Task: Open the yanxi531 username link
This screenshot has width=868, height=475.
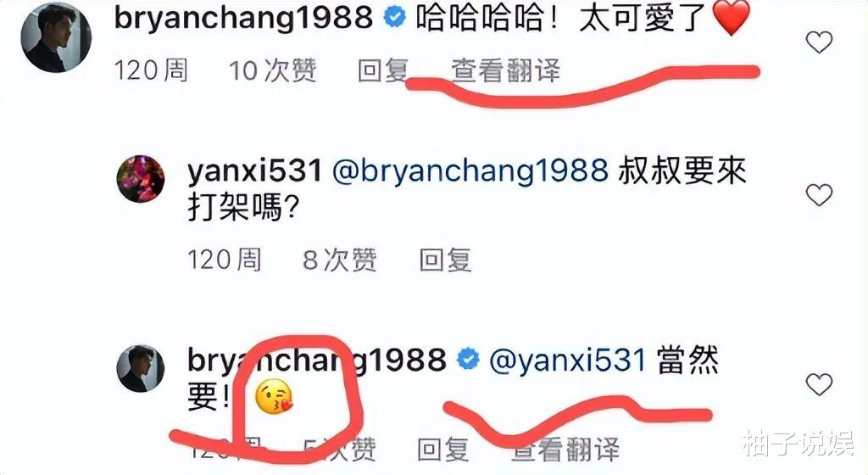Action: (x=254, y=170)
